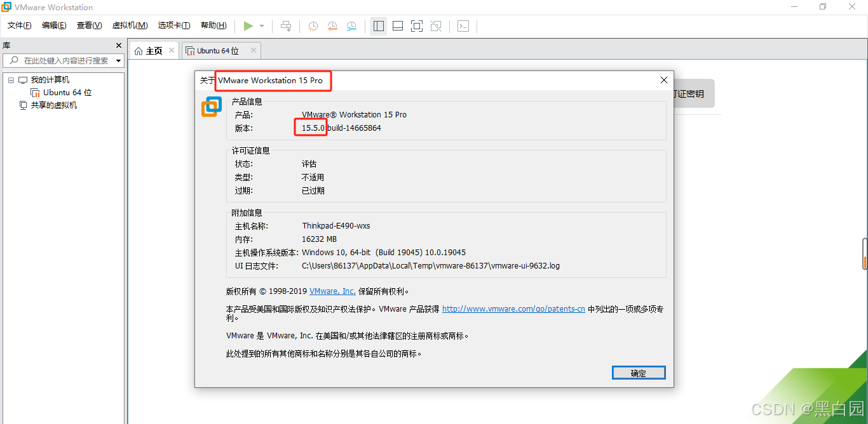Open the 虚拟机(M) menu
Screen dimensions: 868x424
(130, 25)
